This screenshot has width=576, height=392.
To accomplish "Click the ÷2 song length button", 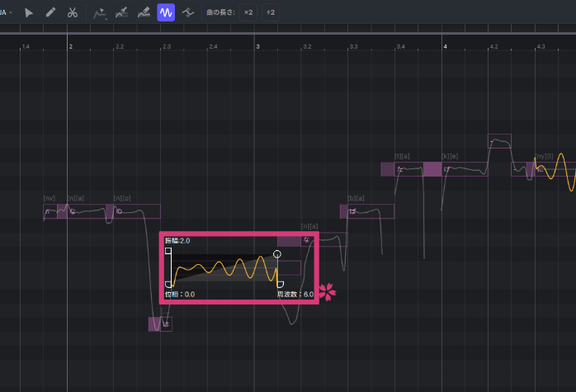I will [x=271, y=13].
